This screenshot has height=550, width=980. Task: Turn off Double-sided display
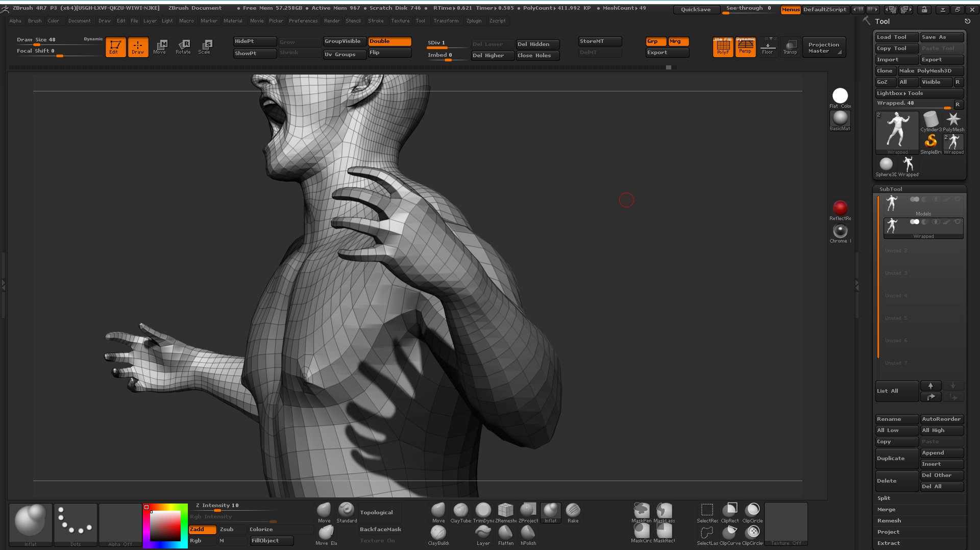389,41
